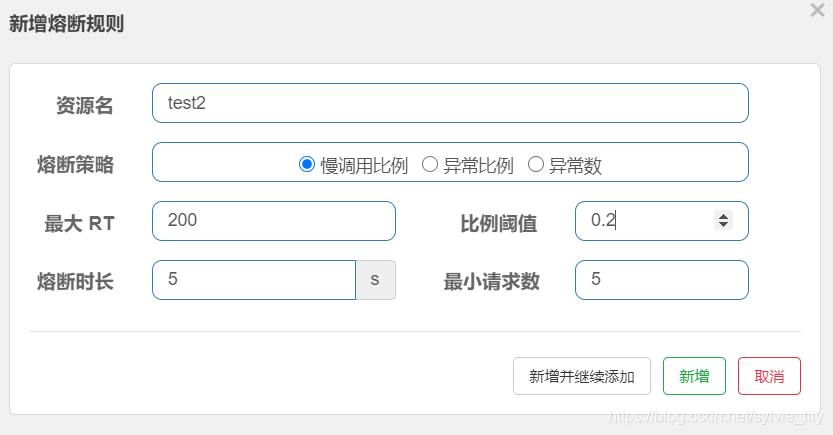Click the 最大 RT input field
Image resolution: width=833 pixels, height=435 pixels.
(x=274, y=221)
